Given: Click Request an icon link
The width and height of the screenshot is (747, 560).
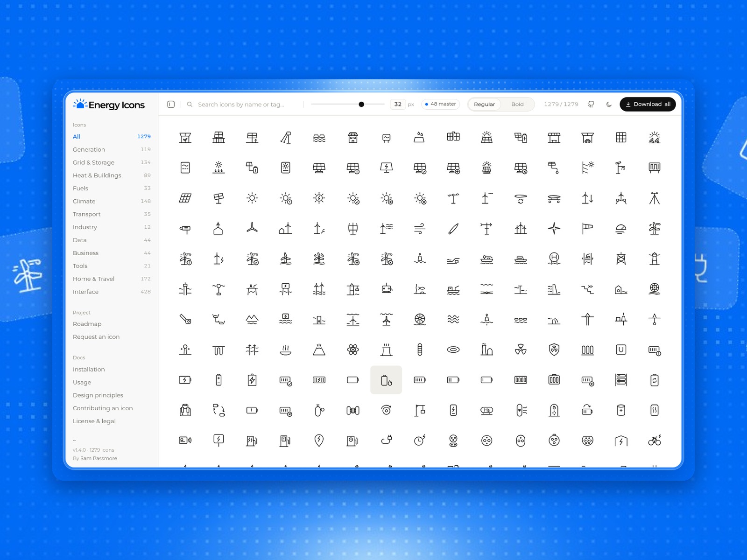Looking at the screenshot, I should 96,337.
